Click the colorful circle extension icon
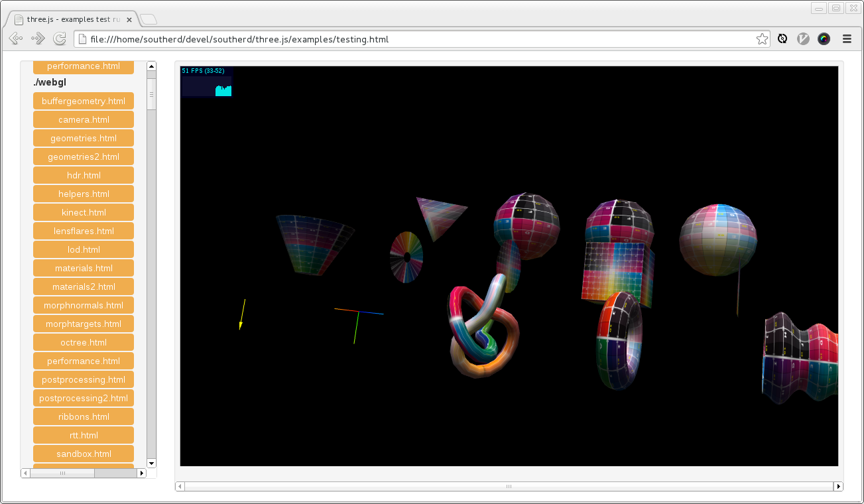Viewport: 864px width, 504px height. point(824,39)
